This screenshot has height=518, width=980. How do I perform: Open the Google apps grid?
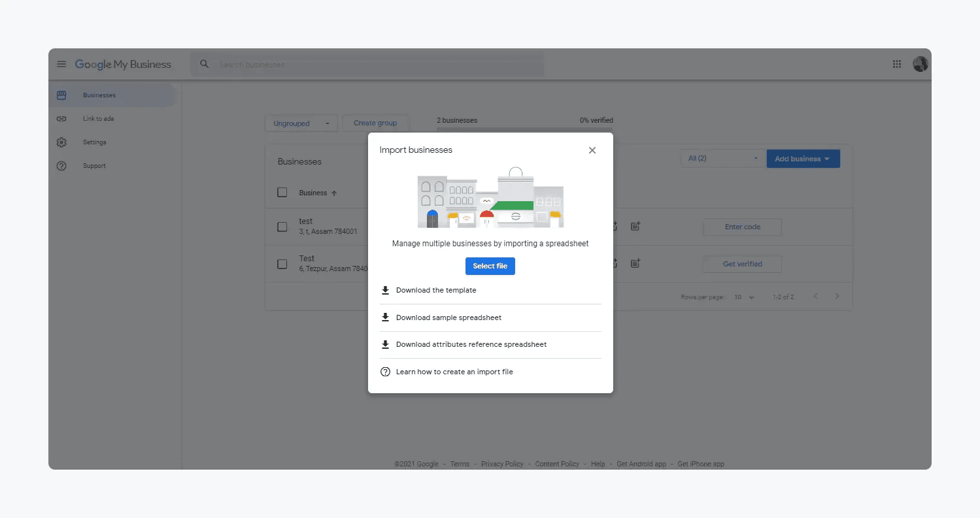(897, 64)
